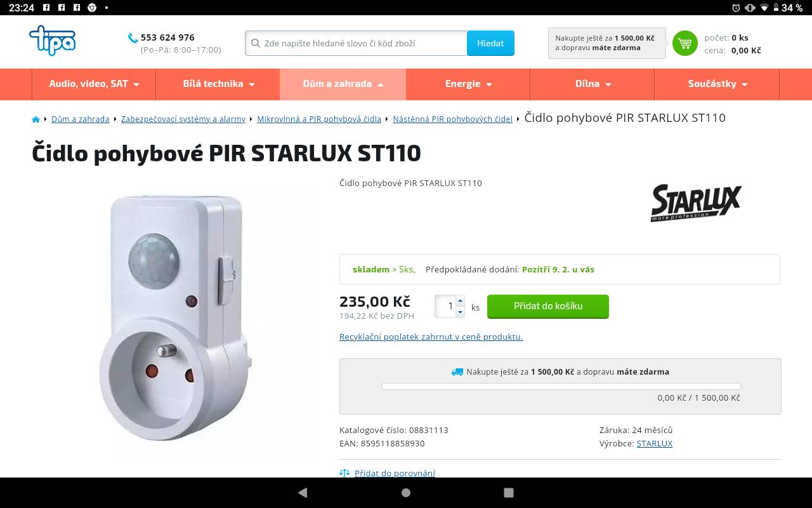
Task: Open the Tipa logo homepage
Action: pyautogui.click(x=53, y=41)
